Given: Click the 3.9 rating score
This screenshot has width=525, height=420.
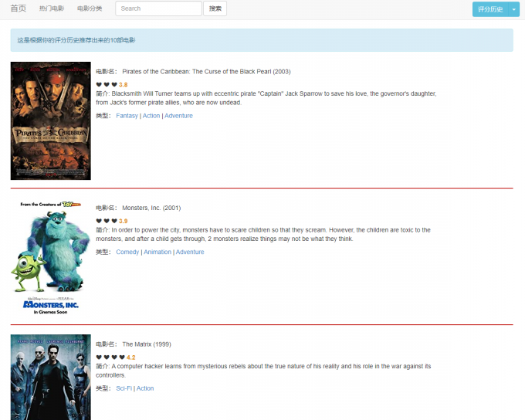Looking at the screenshot, I should point(124,221).
